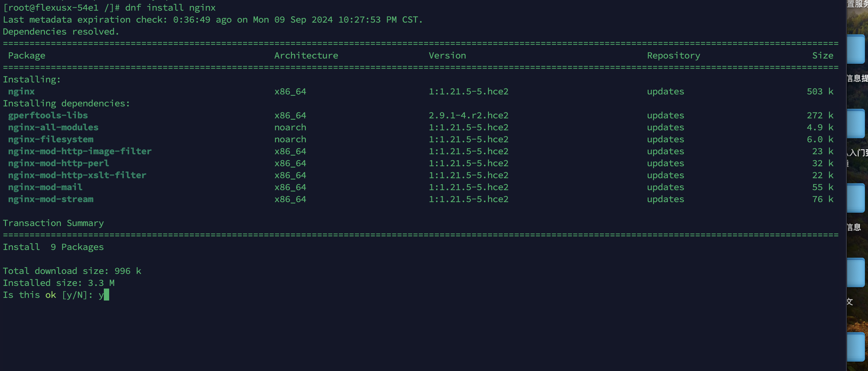This screenshot has height=371, width=868.
Task: Click the Package column header
Action: pos(27,56)
